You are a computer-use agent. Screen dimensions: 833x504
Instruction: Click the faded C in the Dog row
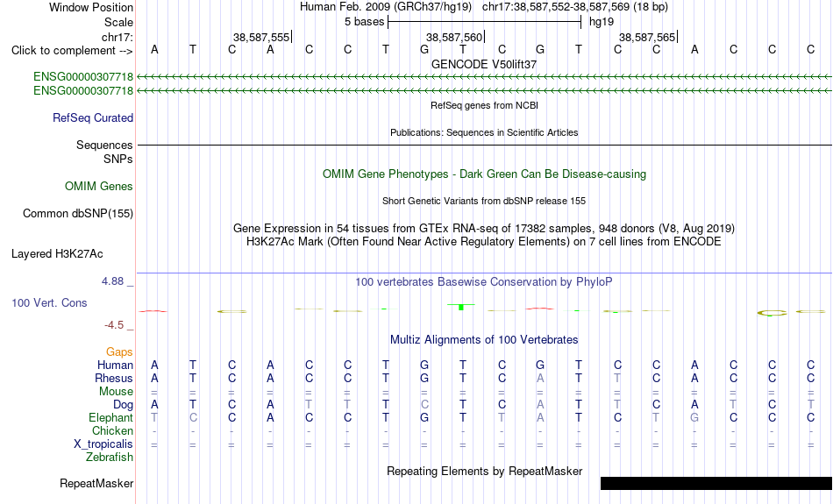coord(424,405)
